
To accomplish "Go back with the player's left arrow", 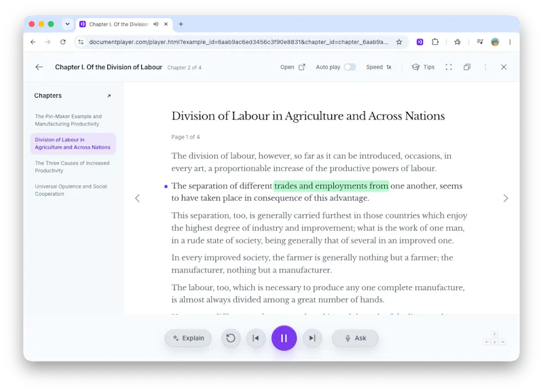I will click(39, 67).
